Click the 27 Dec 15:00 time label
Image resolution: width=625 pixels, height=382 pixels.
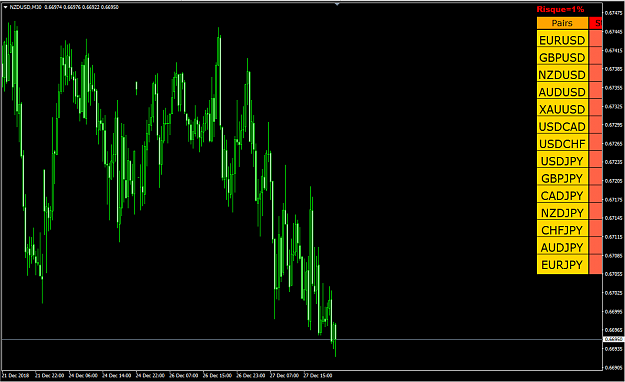click(318, 376)
